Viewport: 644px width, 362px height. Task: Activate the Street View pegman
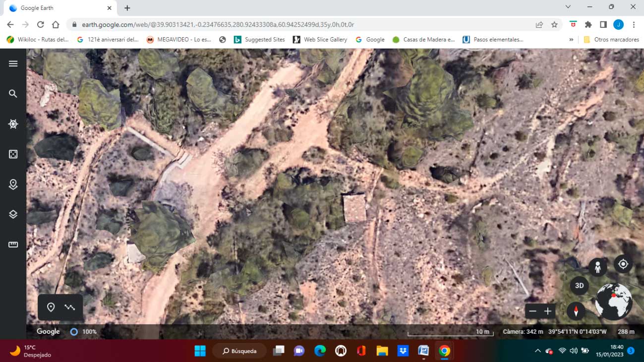[598, 267]
